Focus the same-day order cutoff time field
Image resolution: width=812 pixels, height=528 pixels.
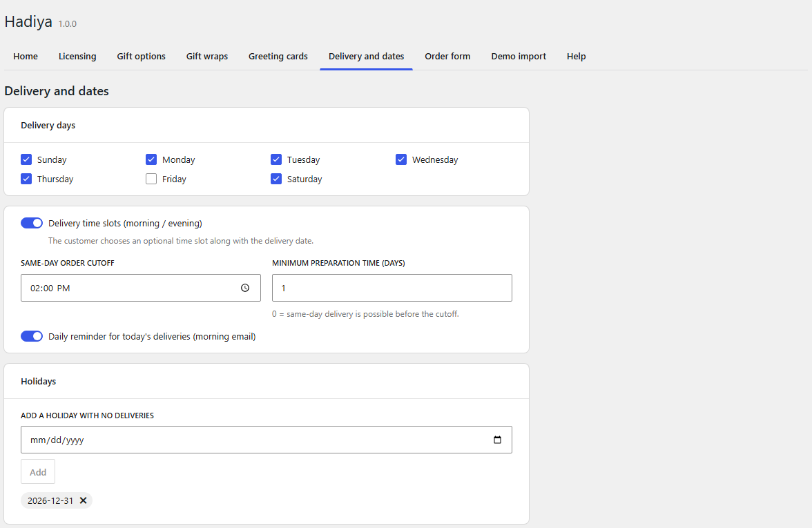[141, 288]
